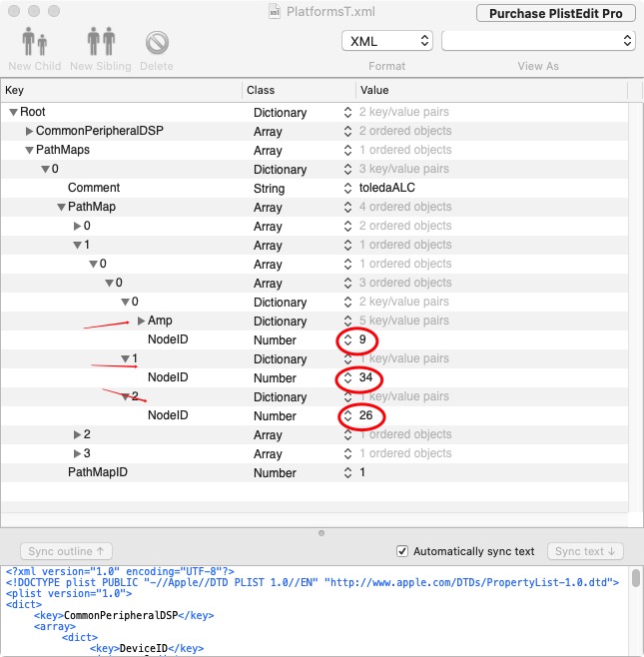This screenshot has height=657, width=644.
Task: Click the Sync text button
Action: pos(585,551)
